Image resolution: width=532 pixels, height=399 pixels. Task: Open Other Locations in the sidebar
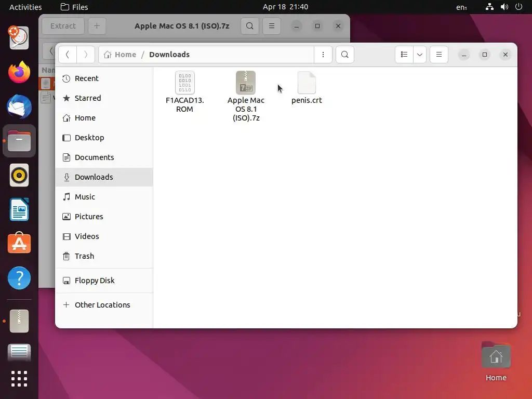coord(104,305)
